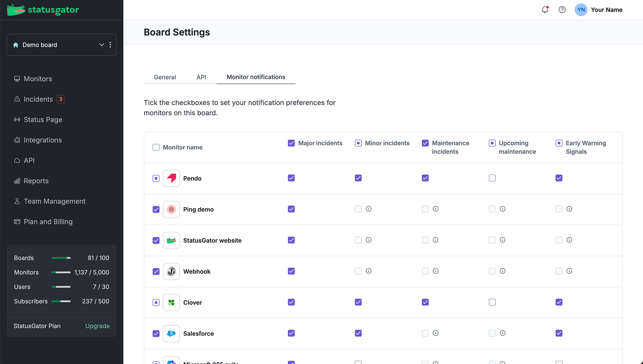
Task: Click the Team Management person icon
Action: pyautogui.click(x=17, y=201)
